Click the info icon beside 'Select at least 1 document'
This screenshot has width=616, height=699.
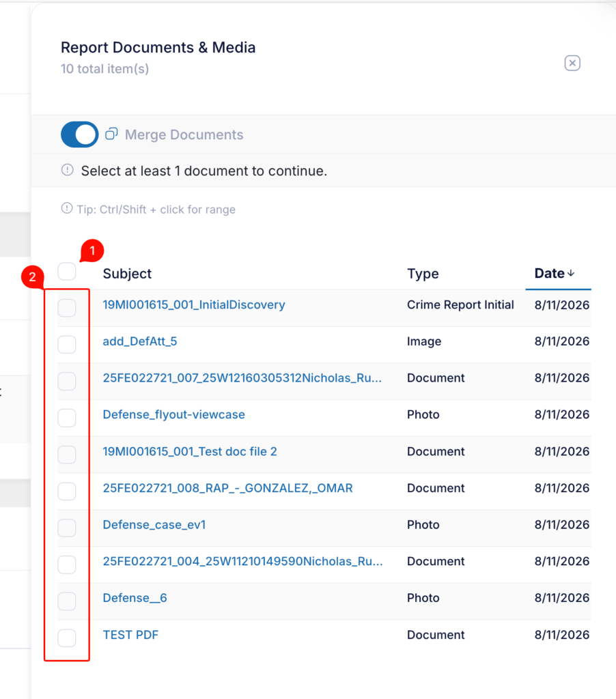pyautogui.click(x=68, y=170)
